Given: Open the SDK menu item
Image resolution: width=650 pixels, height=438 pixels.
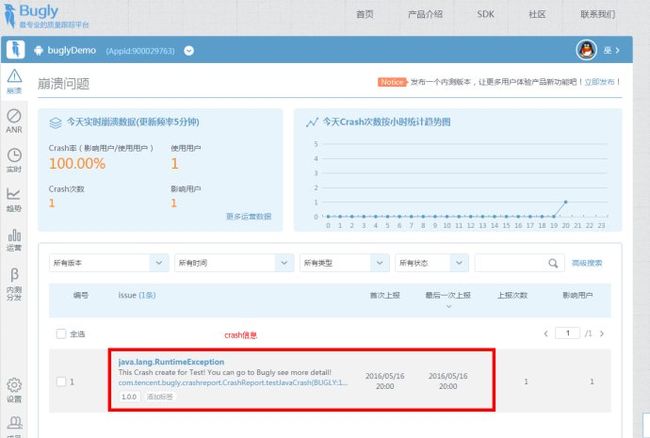Looking at the screenshot, I should point(485,14).
